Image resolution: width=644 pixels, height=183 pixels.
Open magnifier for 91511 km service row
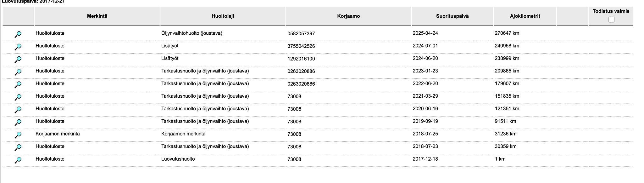tap(18, 123)
